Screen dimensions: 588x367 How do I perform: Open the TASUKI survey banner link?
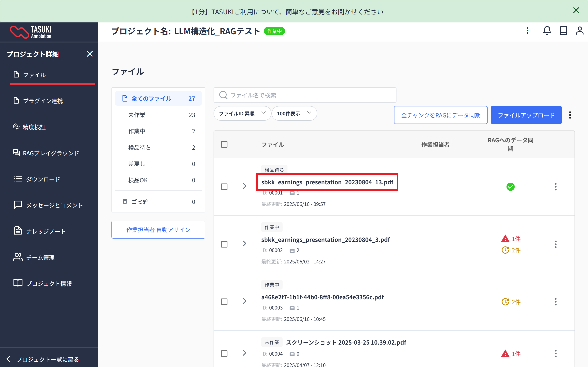point(286,12)
